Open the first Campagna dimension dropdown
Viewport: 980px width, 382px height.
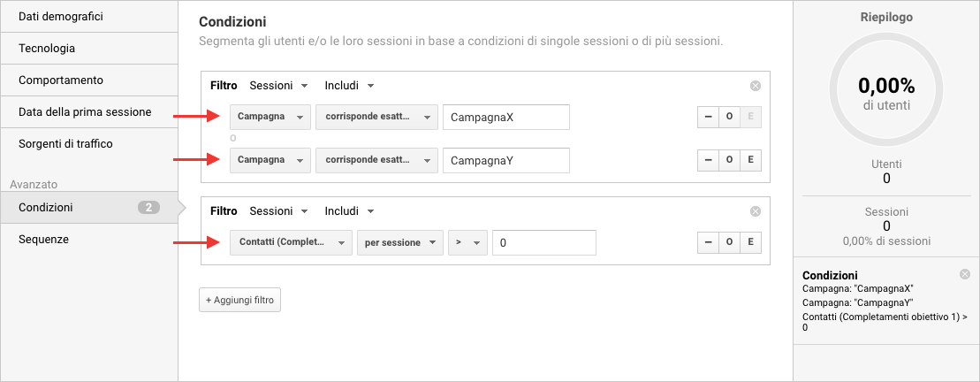[270, 118]
